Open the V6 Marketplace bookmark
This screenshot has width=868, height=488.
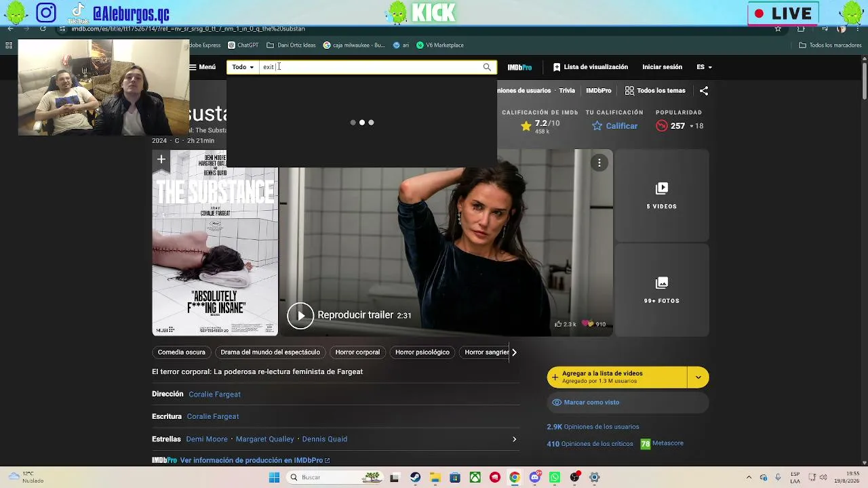click(440, 45)
